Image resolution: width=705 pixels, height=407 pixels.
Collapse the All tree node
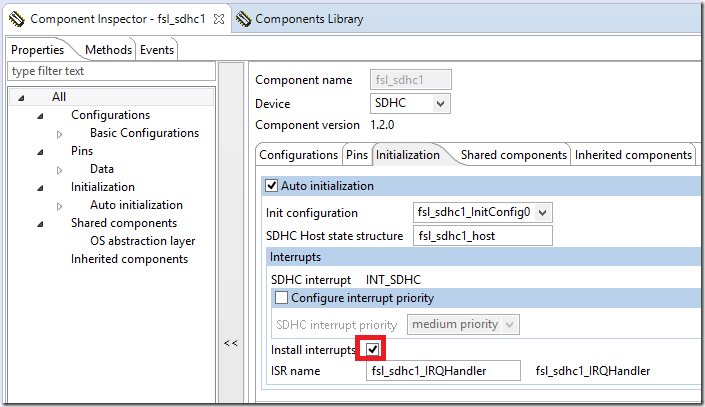(21, 98)
